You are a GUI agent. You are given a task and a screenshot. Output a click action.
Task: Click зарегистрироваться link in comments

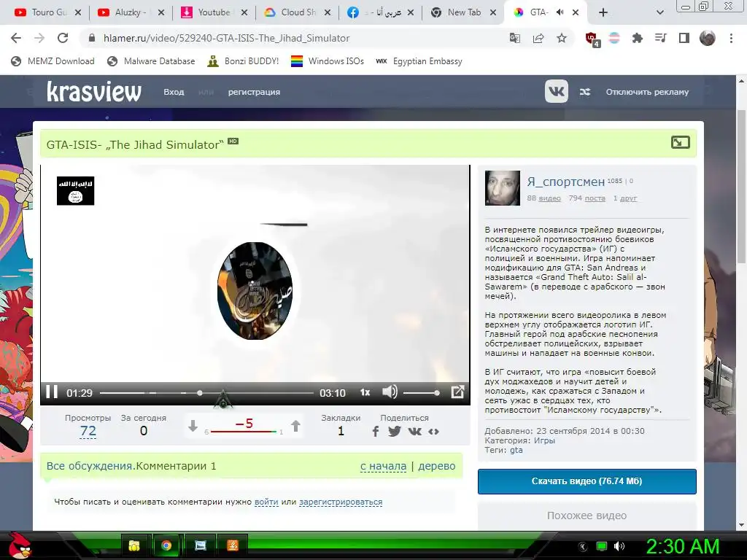[341, 502]
